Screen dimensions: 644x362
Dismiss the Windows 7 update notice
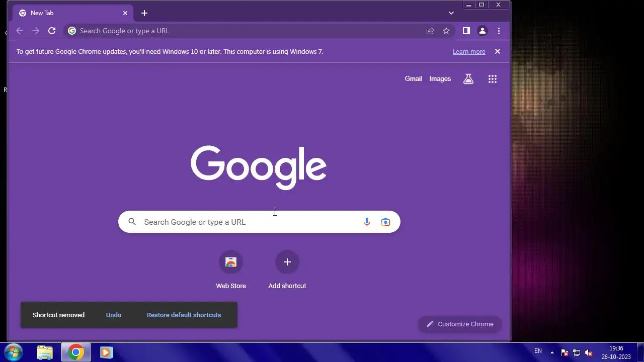(498, 51)
